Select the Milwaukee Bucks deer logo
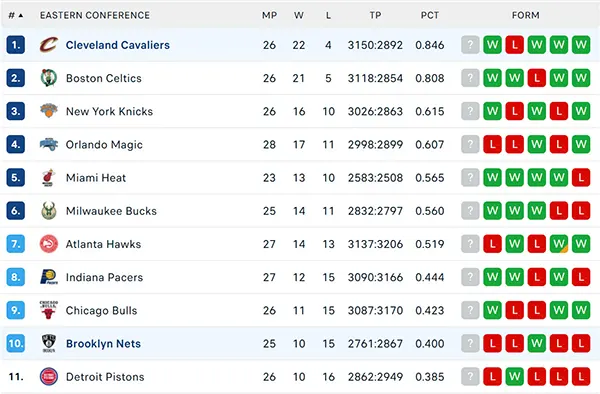Viewport: 600px width, 394px height. 49,211
